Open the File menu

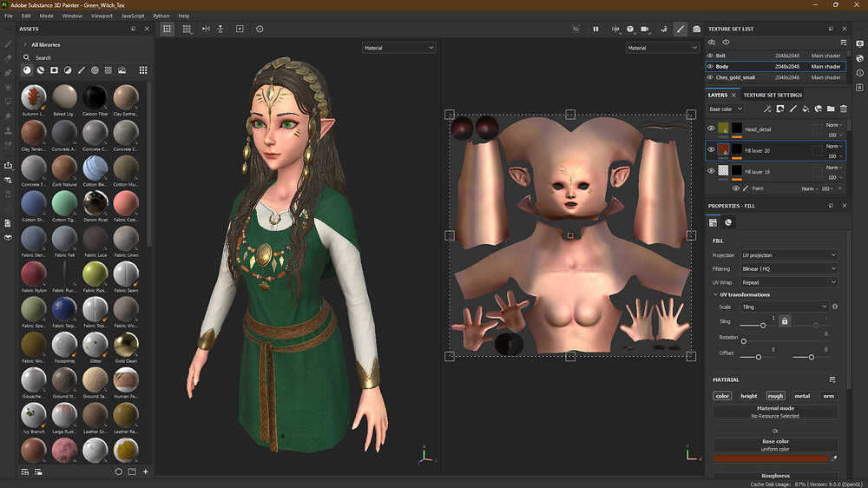(9, 16)
